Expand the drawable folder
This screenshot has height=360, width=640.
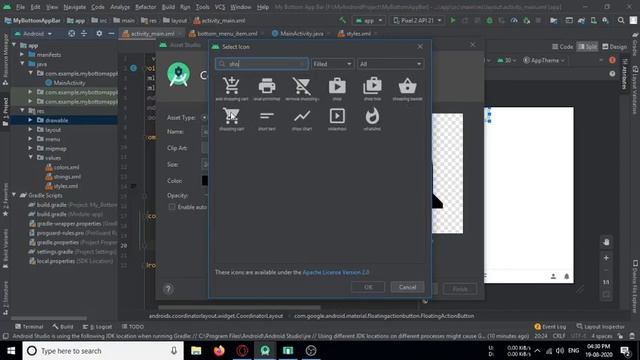coord(30,120)
